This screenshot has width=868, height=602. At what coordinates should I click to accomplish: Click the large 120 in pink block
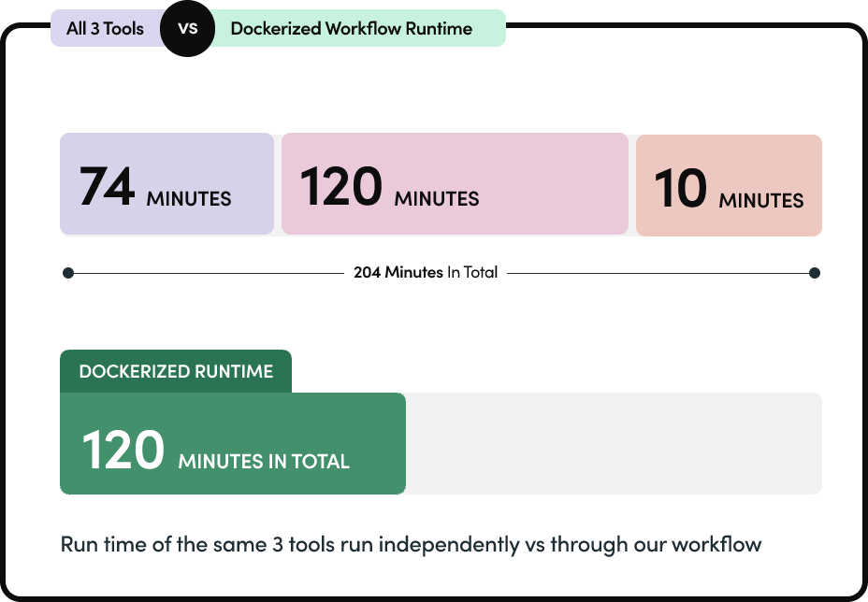click(x=341, y=186)
